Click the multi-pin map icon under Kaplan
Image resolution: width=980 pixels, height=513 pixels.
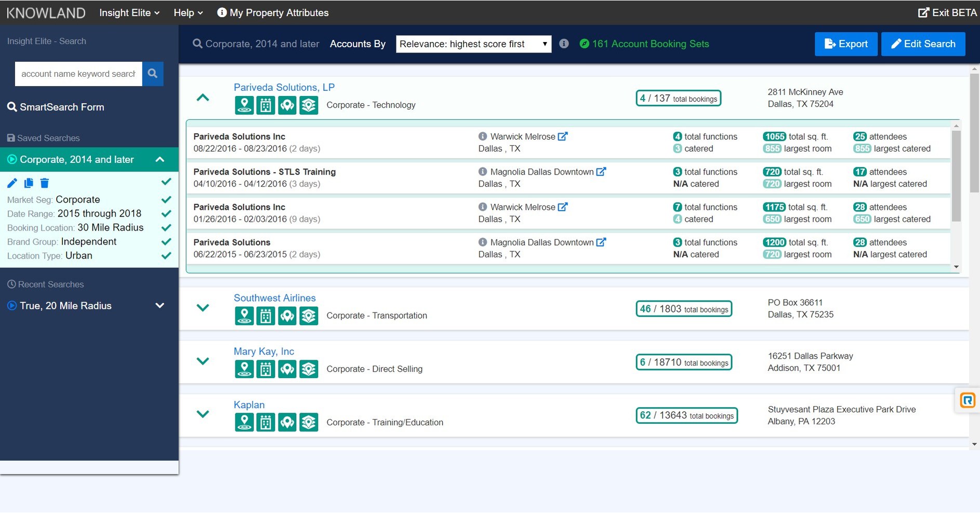coord(287,422)
